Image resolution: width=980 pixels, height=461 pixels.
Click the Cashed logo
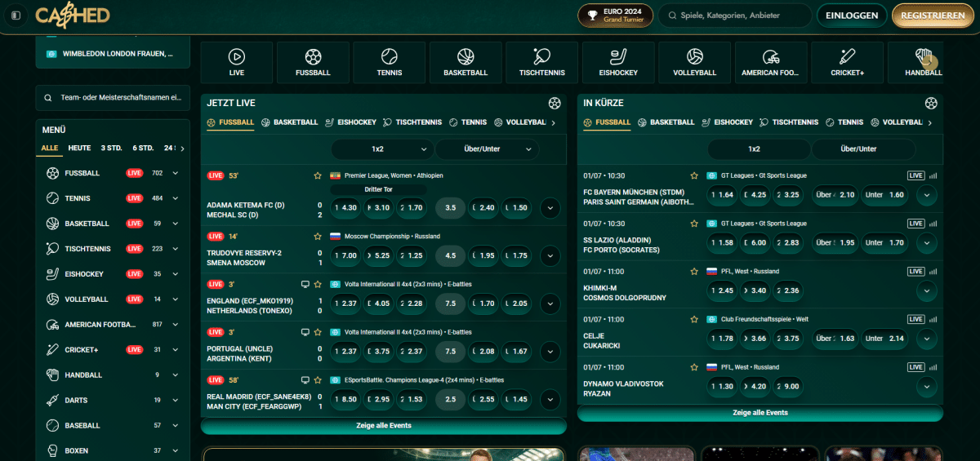pos(72,16)
